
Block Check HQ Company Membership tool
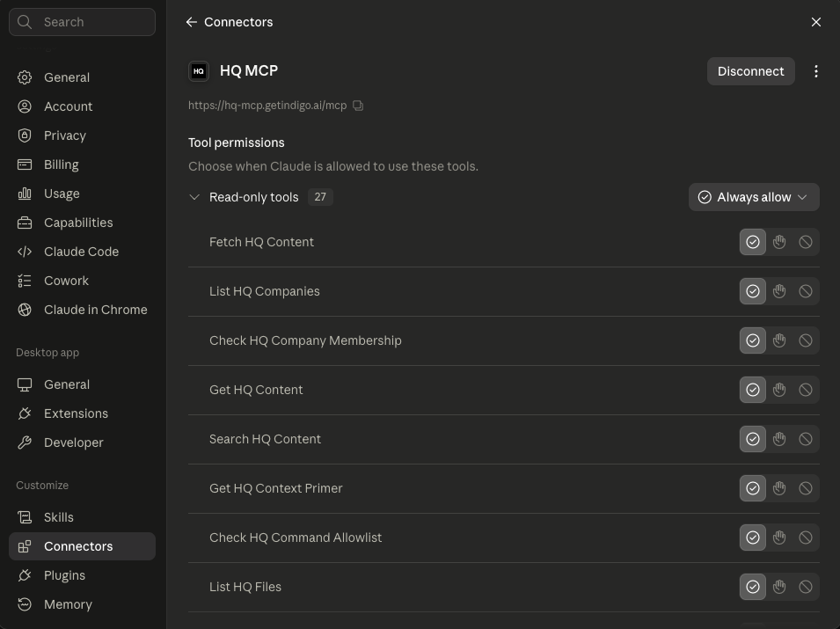(x=806, y=340)
